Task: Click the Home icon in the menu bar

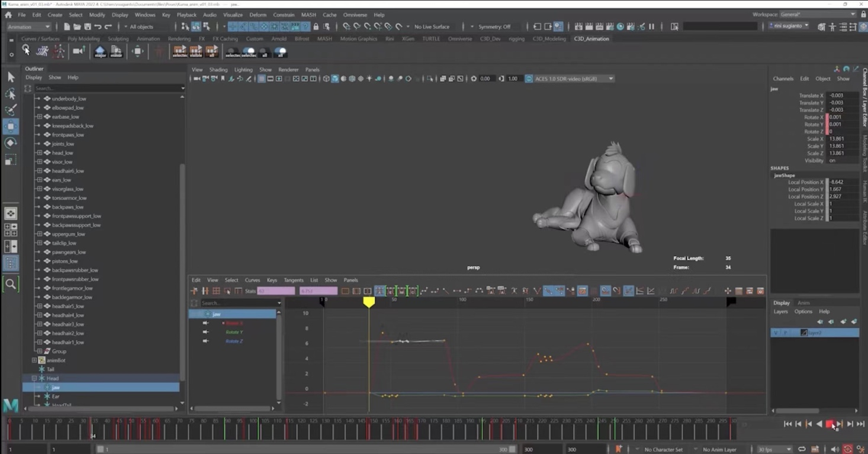Action: pos(8,15)
